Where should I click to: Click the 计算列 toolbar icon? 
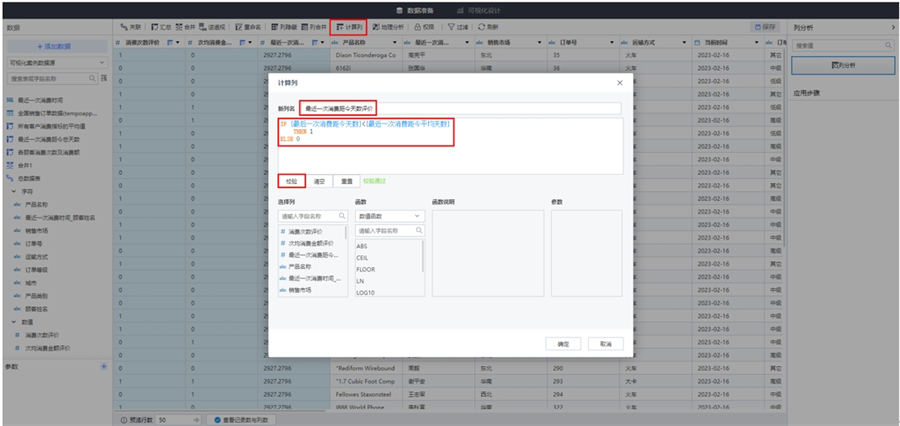tap(348, 27)
